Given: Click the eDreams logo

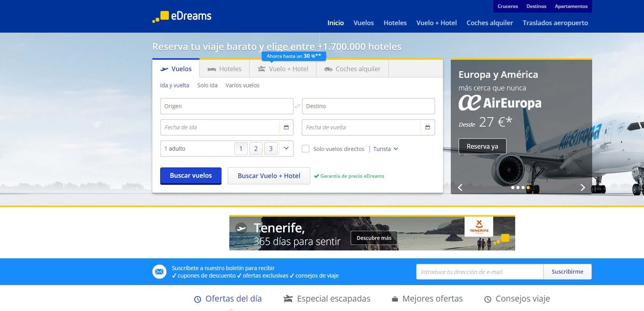Looking at the screenshot, I should coord(182,17).
